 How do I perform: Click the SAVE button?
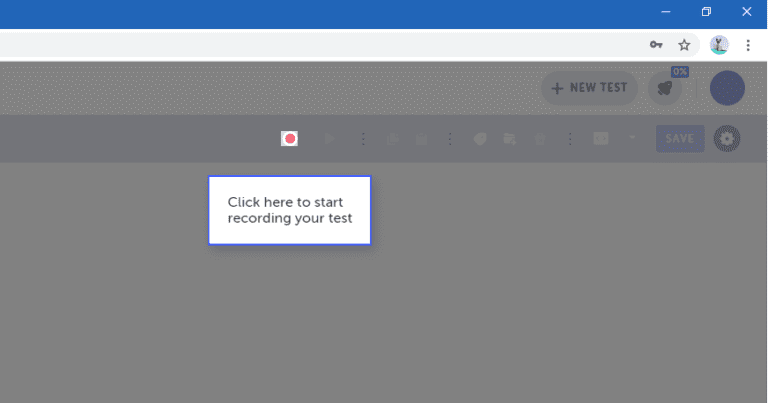coord(680,139)
